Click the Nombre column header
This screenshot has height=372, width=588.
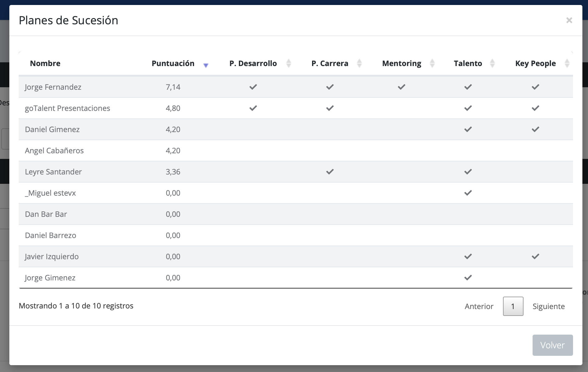45,63
